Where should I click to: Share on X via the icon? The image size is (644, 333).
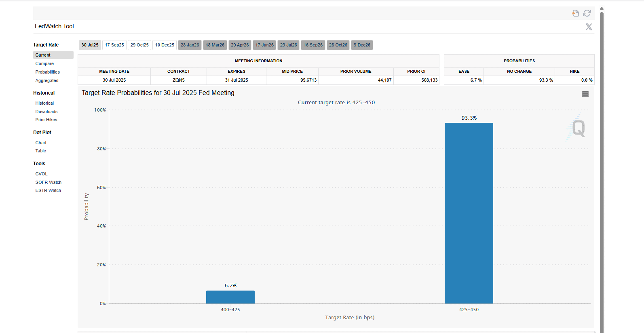(x=589, y=27)
